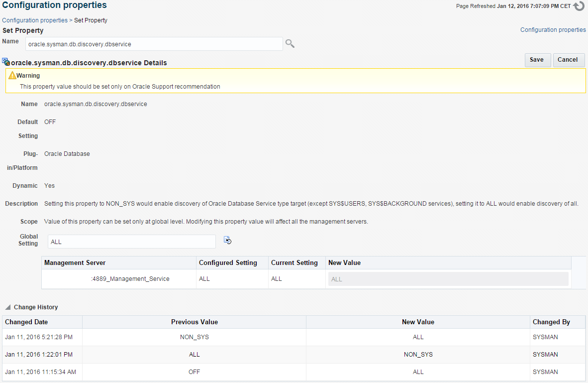Click the property Name search field
588x383 pixels.
(x=154, y=44)
